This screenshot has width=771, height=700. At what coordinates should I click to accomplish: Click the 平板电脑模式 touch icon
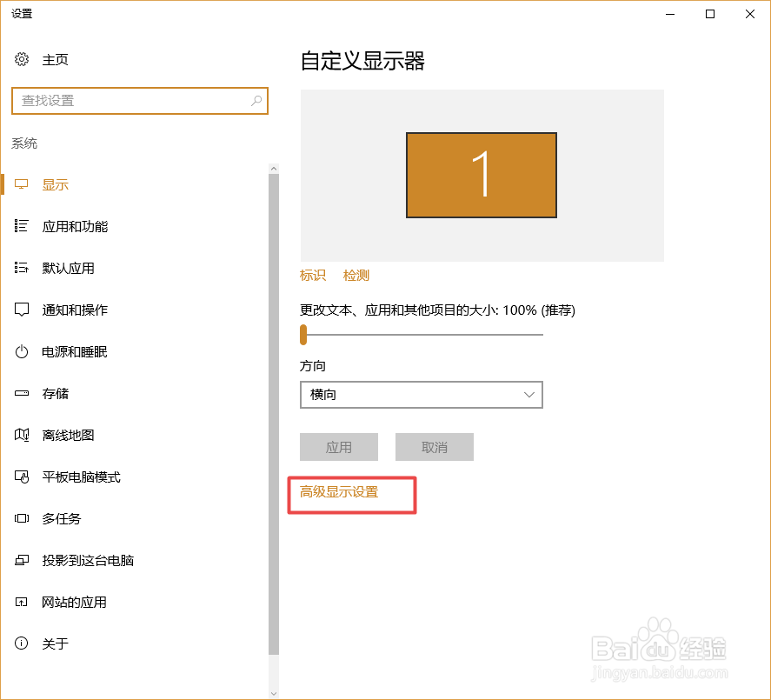[x=22, y=477]
